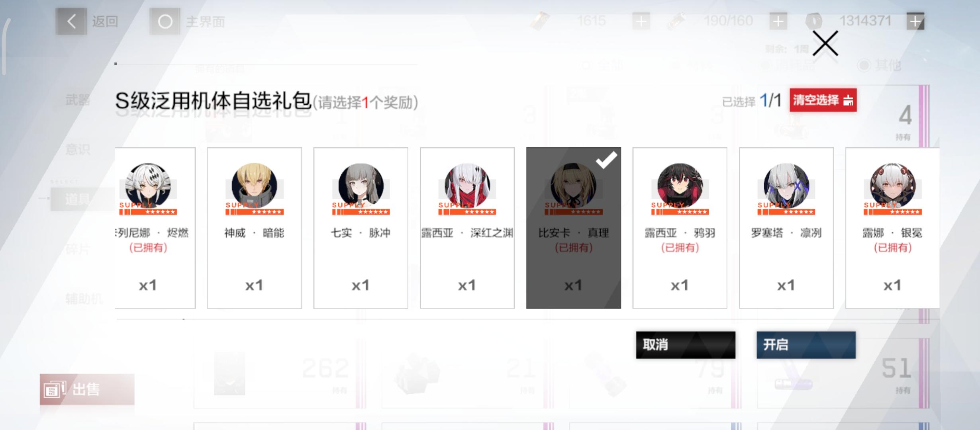Image resolution: width=980 pixels, height=430 pixels.
Task: Pick the 露西亚·鸦羽 character portrait
Action: [x=680, y=186]
